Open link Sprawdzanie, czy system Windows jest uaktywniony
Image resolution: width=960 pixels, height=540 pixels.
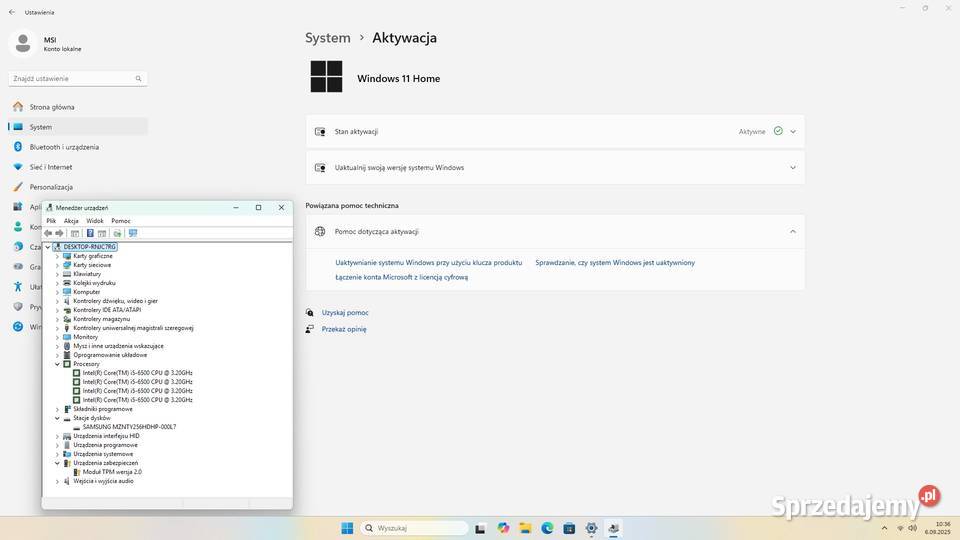tap(615, 262)
